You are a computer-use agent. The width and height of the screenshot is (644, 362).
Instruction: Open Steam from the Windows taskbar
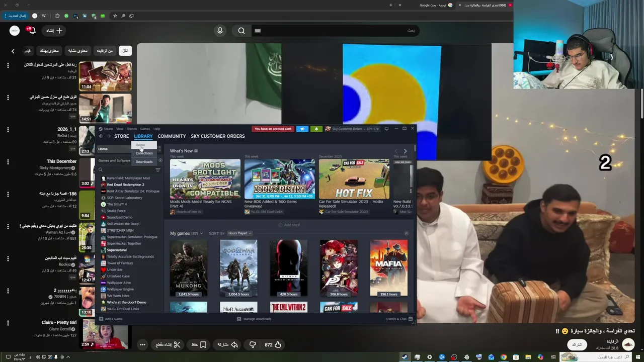pos(405,357)
